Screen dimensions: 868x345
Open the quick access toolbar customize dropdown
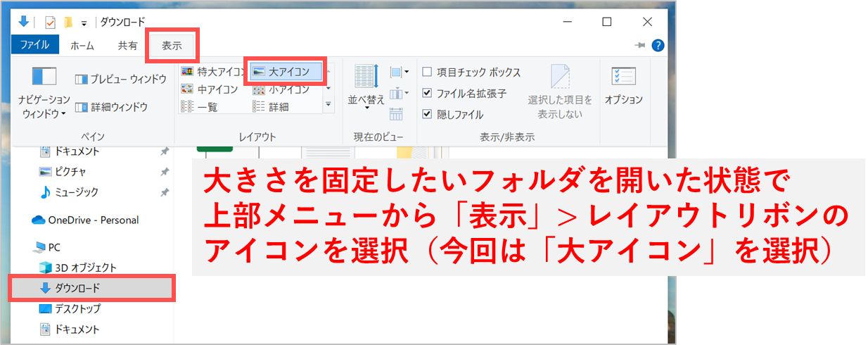tap(84, 23)
